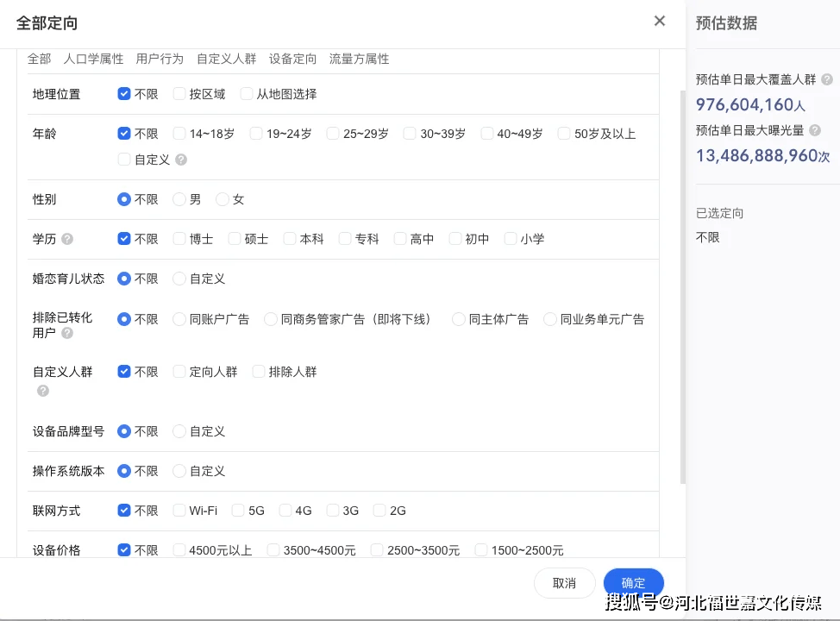This screenshot has width=840, height=621.
Task: Choose 自定义 for 设备品牌型号
Action: click(179, 431)
